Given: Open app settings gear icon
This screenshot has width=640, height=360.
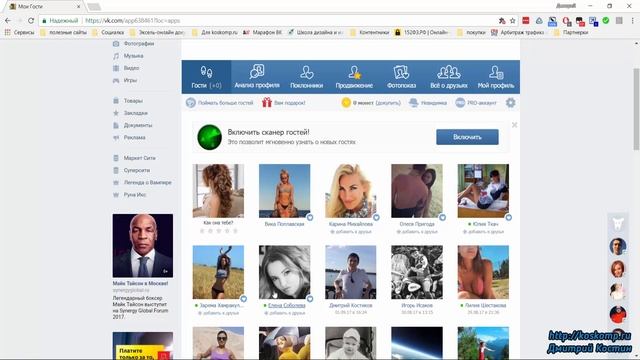Looking at the screenshot, I should pos(510,103).
